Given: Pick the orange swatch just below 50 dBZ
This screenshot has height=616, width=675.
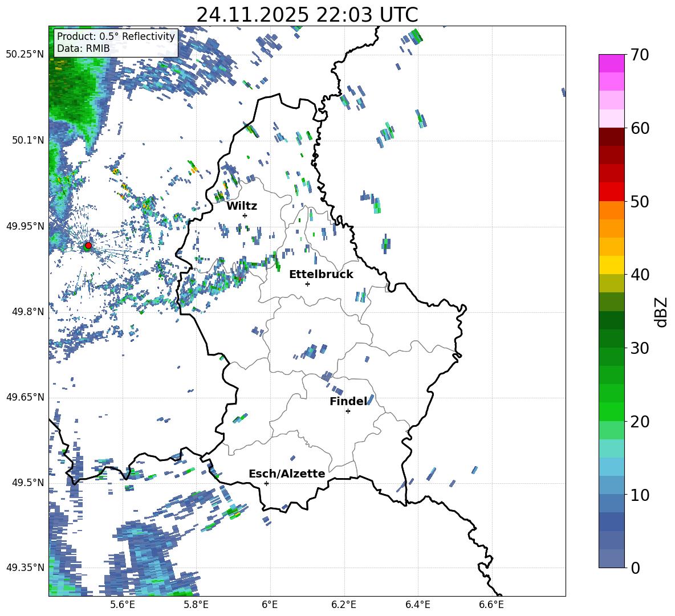Looking at the screenshot, I should pos(611,210).
